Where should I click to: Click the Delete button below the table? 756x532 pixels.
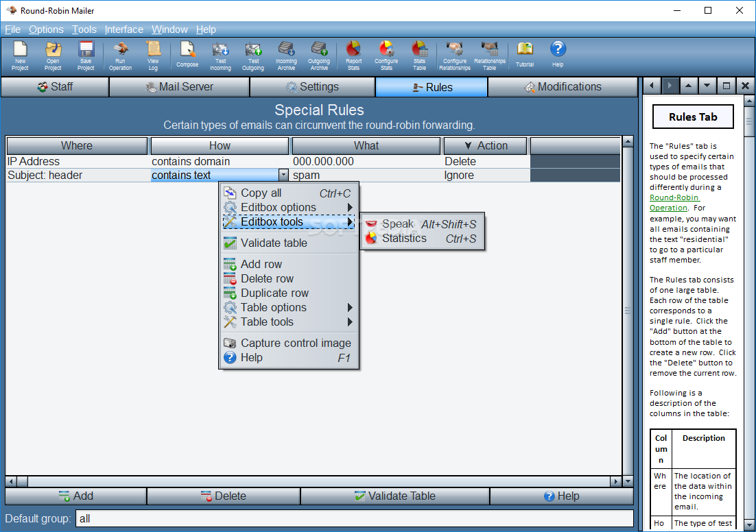pyautogui.click(x=223, y=496)
